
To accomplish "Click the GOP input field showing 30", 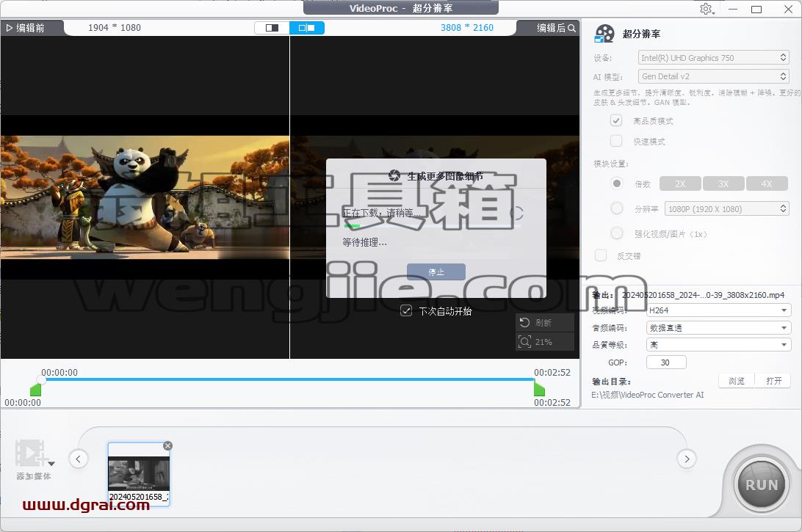I will click(666, 362).
